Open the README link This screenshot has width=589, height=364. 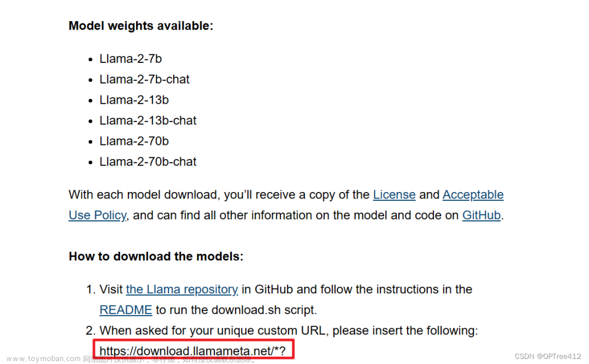click(126, 310)
